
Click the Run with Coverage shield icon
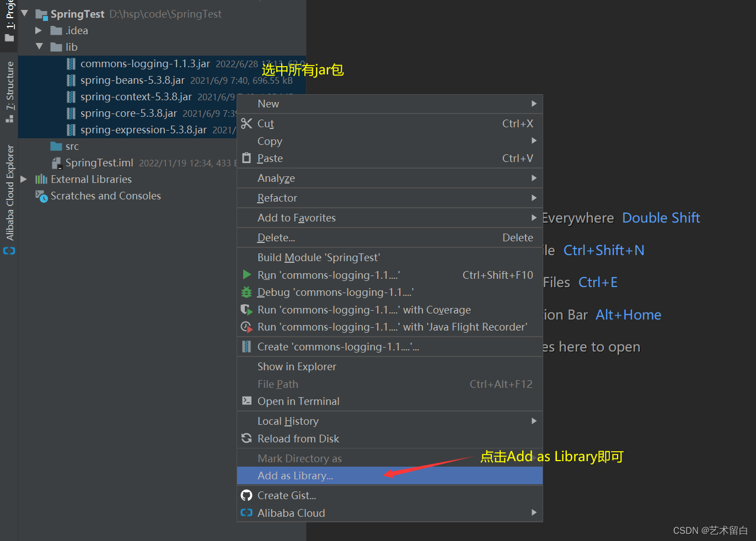coord(246,310)
